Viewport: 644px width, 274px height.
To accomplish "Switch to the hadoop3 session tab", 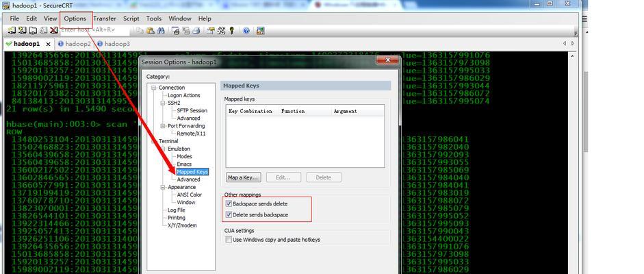I will (114, 44).
